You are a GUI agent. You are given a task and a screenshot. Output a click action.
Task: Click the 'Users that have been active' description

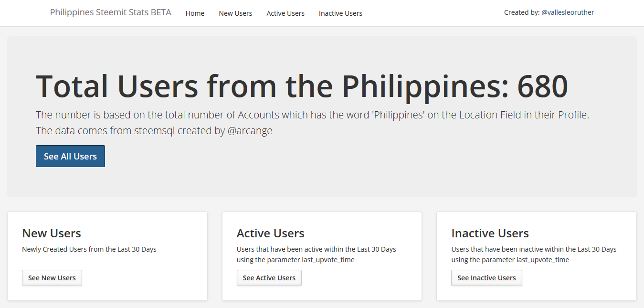[317, 255]
